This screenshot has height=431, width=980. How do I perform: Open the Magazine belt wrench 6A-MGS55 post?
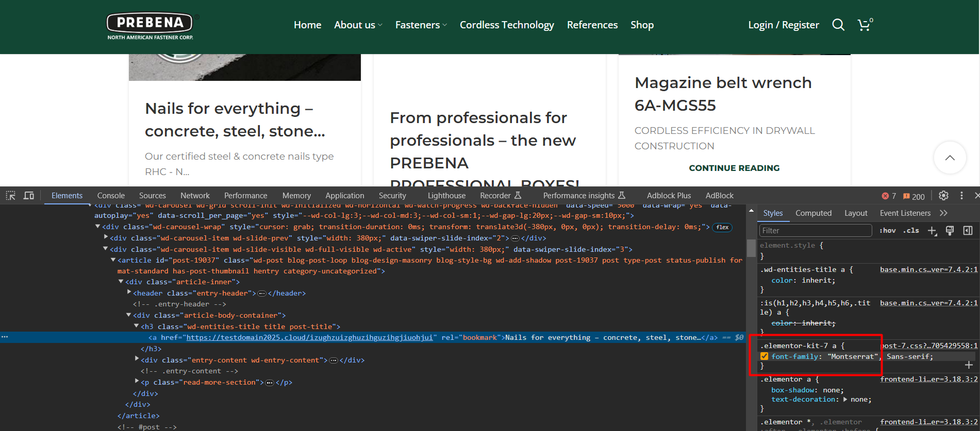click(723, 94)
